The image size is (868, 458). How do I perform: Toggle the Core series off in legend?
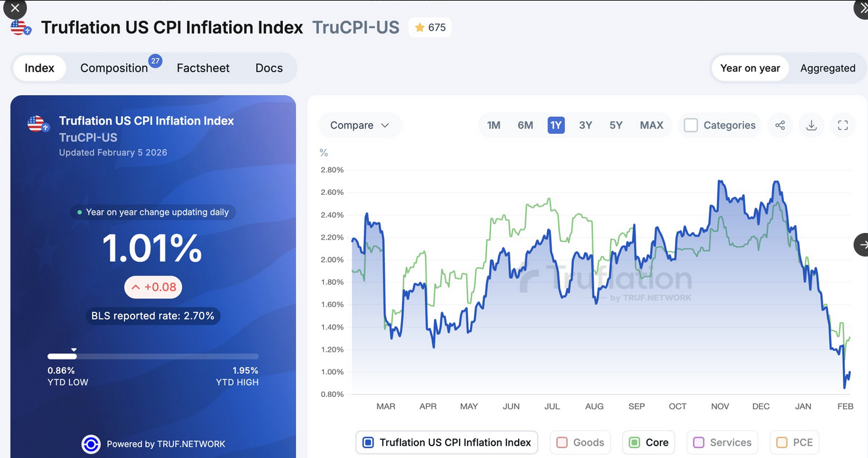coord(649,442)
